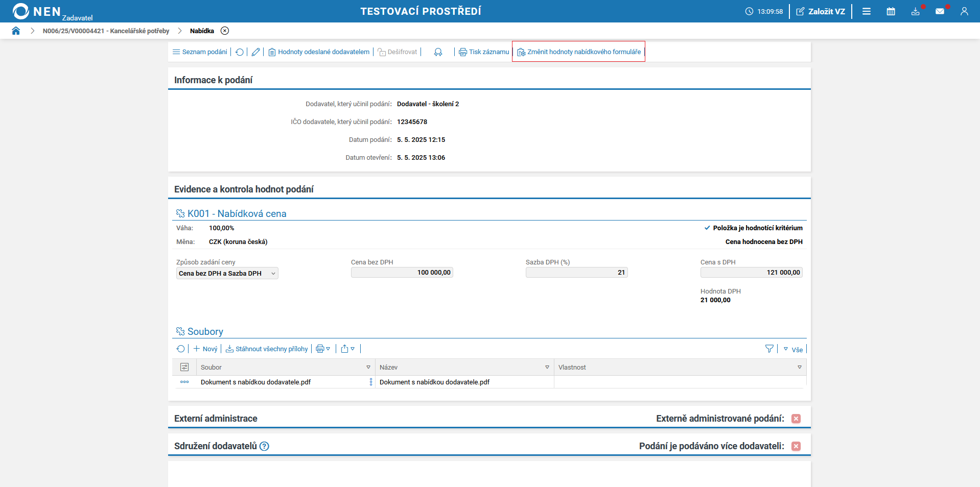Click the Cena bez DPH field
The image size is (980, 487).
[402, 273]
